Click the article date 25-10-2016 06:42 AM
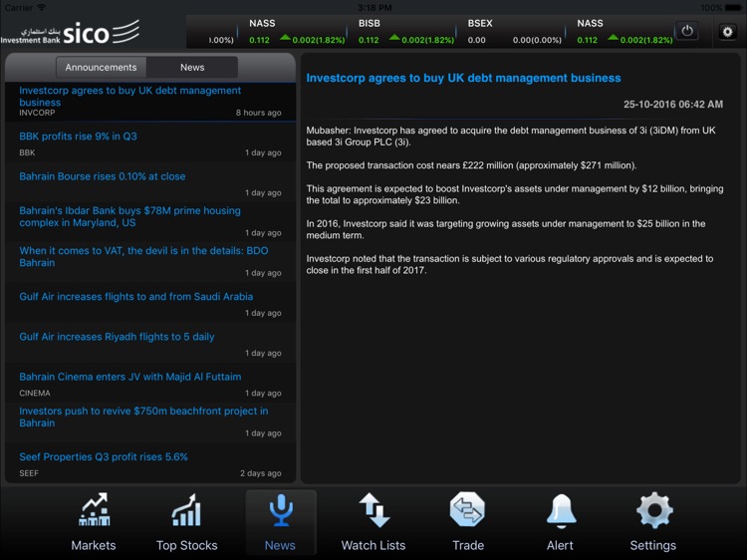 (673, 105)
